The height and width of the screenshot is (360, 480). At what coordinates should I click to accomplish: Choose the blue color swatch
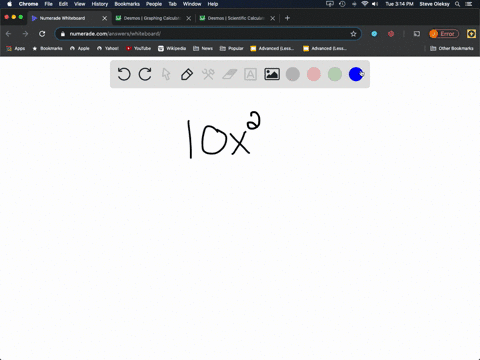click(356, 74)
